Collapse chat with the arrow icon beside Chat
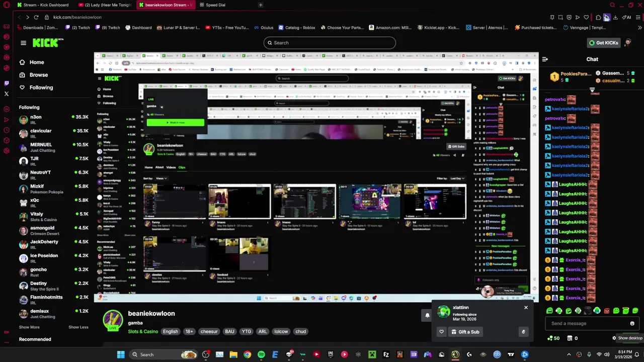The image size is (644, 362). 545,59
